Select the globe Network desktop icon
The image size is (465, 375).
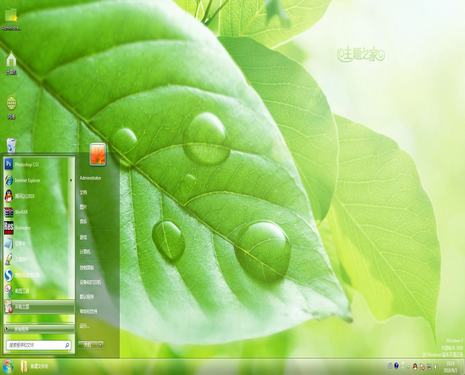pos(12,107)
